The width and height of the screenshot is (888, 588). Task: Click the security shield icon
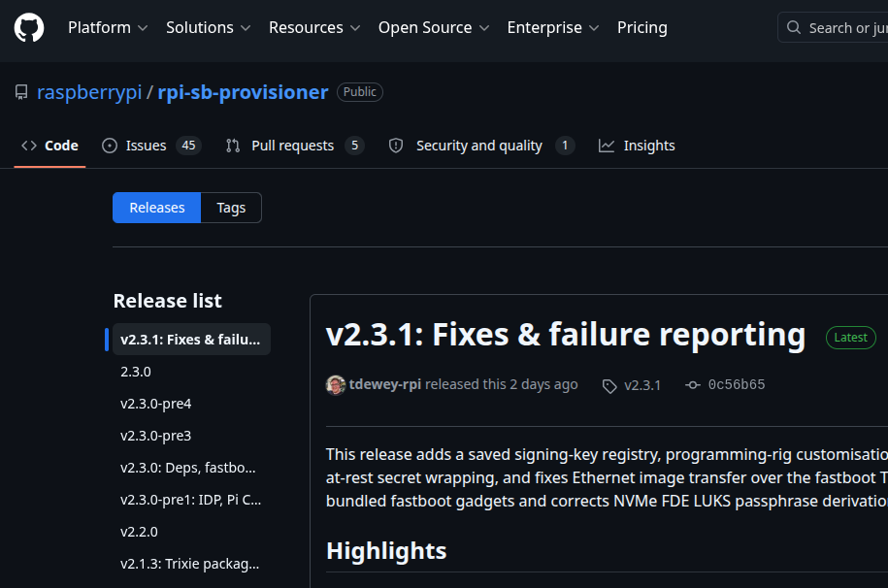(x=396, y=146)
